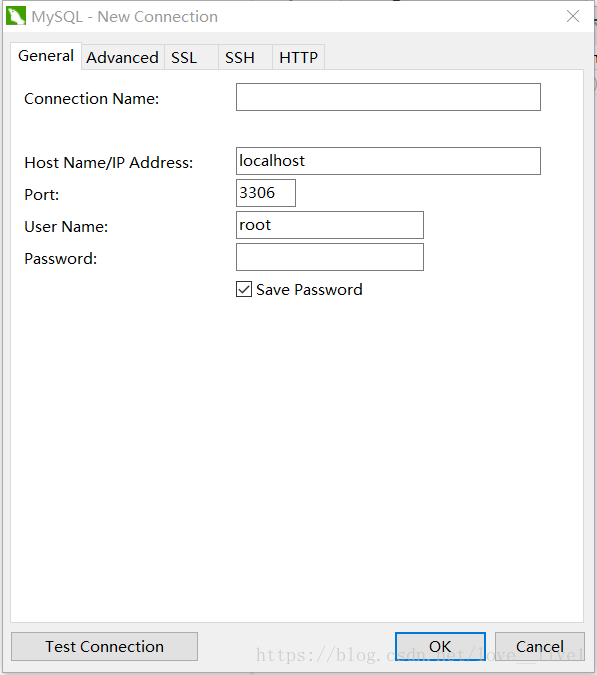Open the Advanced tab
597x675 pixels.
click(123, 57)
